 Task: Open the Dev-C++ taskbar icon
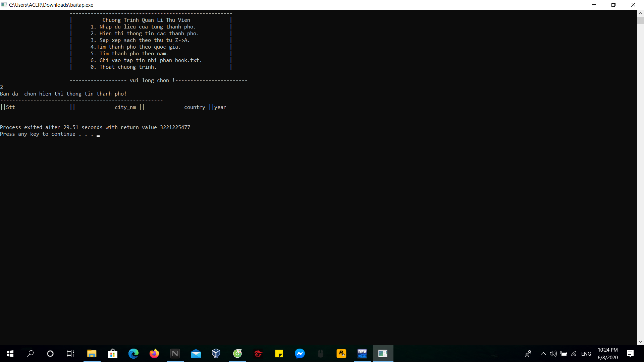click(362, 354)
